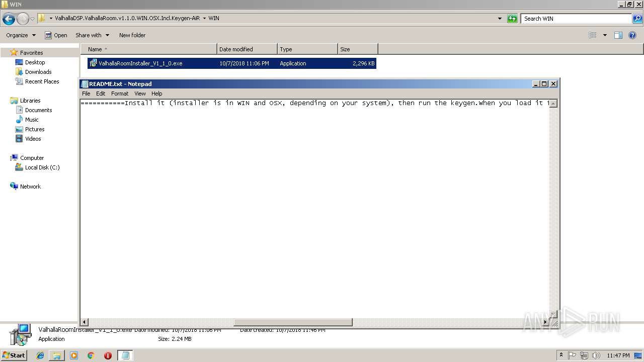
Task: Click ValhallaDSP folder breadcrumb in address bar
Action: click(x=127, y=19)
